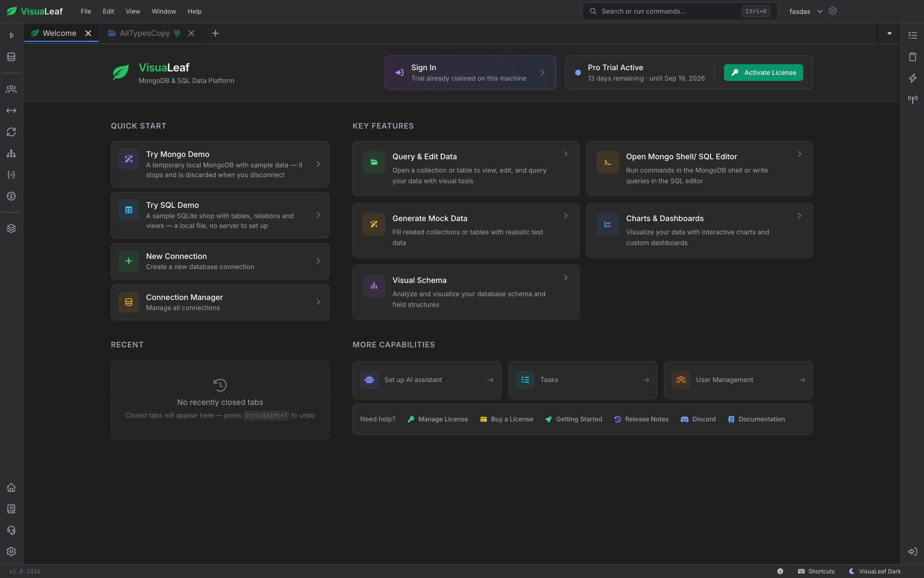The height and width of the screenshot is (578, 924).
Task: Click the broadcast antenna icon in right panel
Action: (912, 100)
